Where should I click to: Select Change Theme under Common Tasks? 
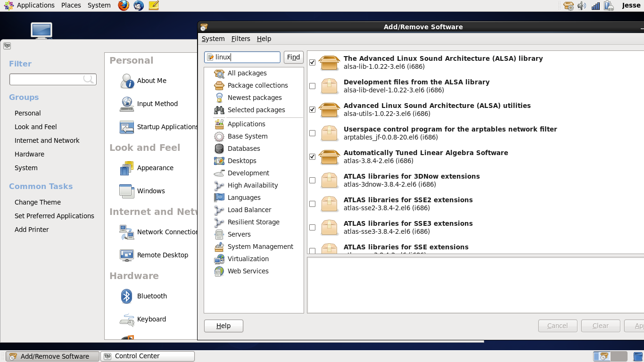pos(38,202)
